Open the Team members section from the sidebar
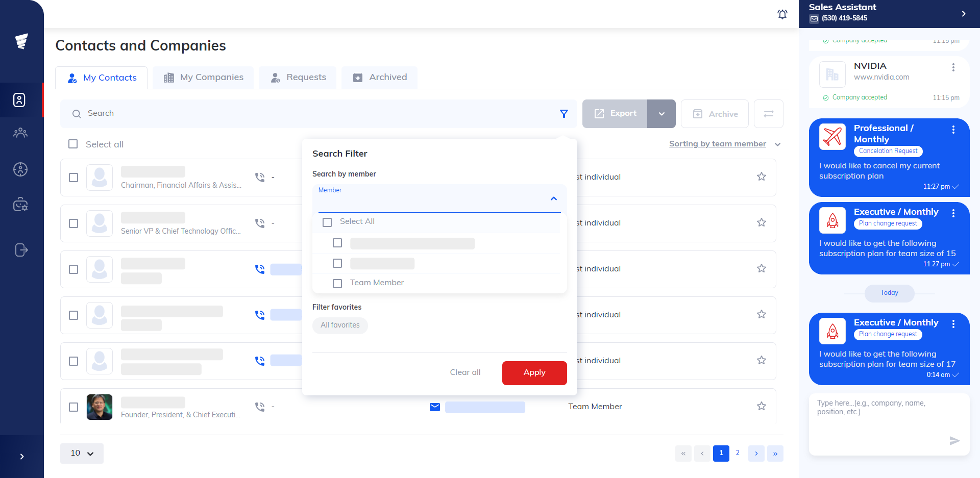 [x=20, y=133]
